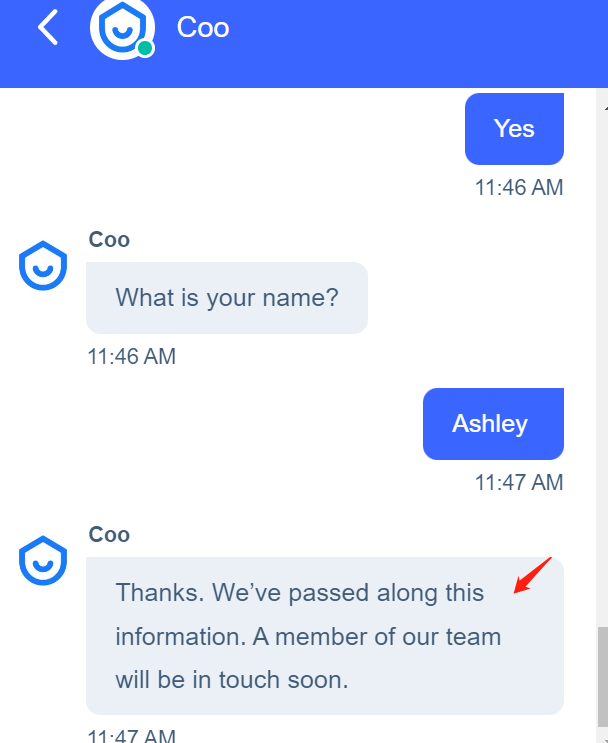608x743 pixels.
Task: Click the Coo sender name above the Thanks message
Action: click(109, 534)
